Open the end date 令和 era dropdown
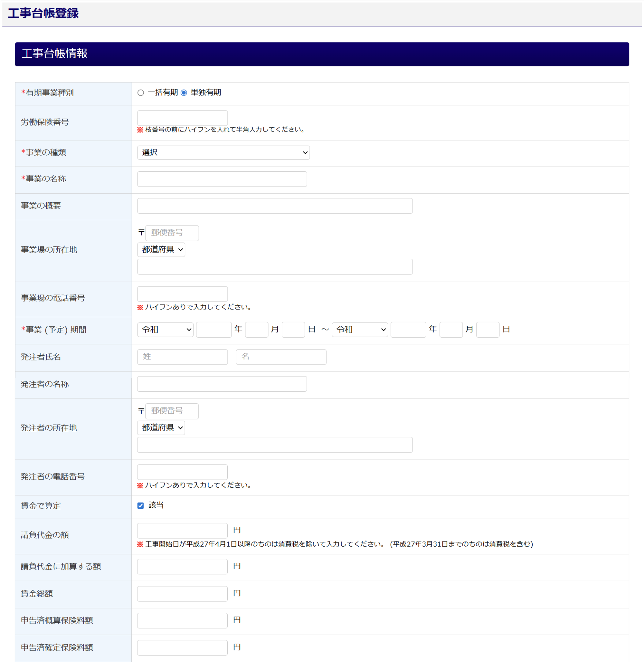644x671 pixels. pos(360,330)
